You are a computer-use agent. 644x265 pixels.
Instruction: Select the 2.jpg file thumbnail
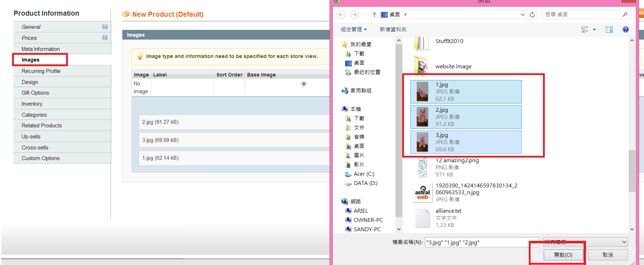pos(422,117)
